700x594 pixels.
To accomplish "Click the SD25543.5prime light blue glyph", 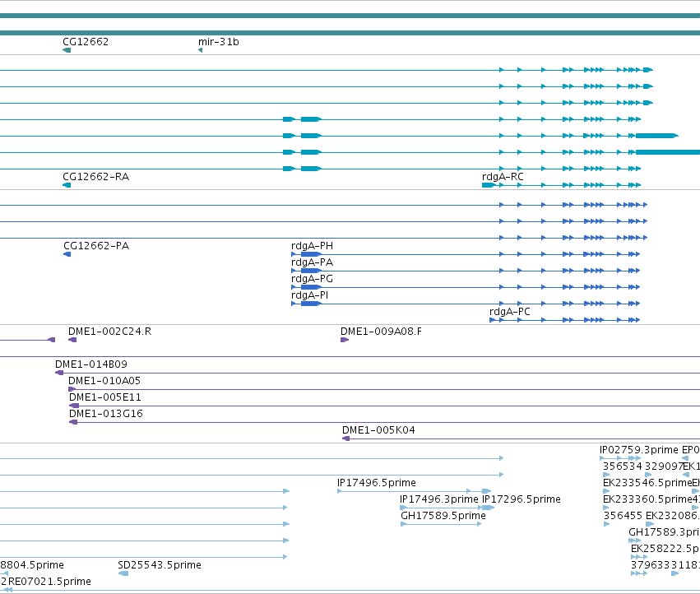I will click(x=123, y=574).
